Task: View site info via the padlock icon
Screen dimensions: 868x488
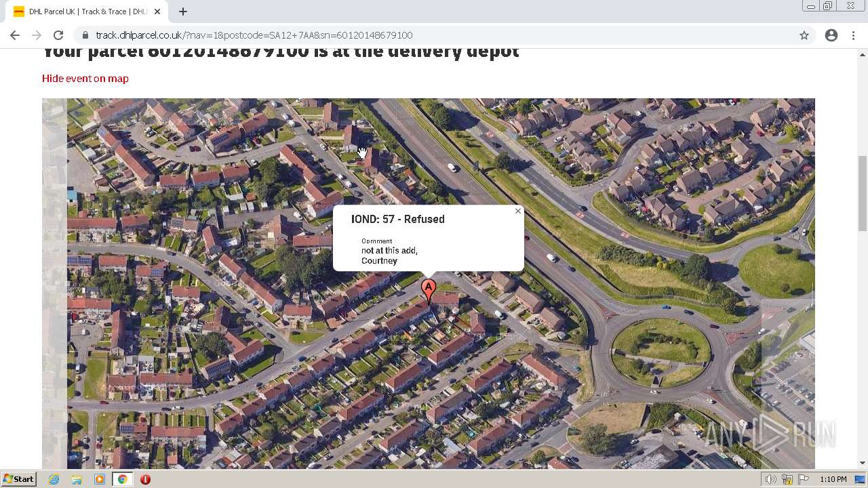Action: [85, 35]
